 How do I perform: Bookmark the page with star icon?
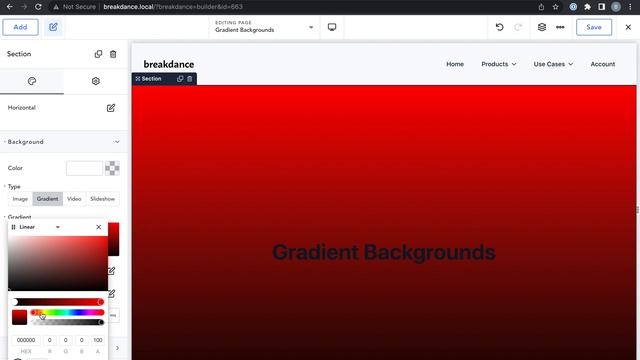pyautogui.click(x=556, y=7)
